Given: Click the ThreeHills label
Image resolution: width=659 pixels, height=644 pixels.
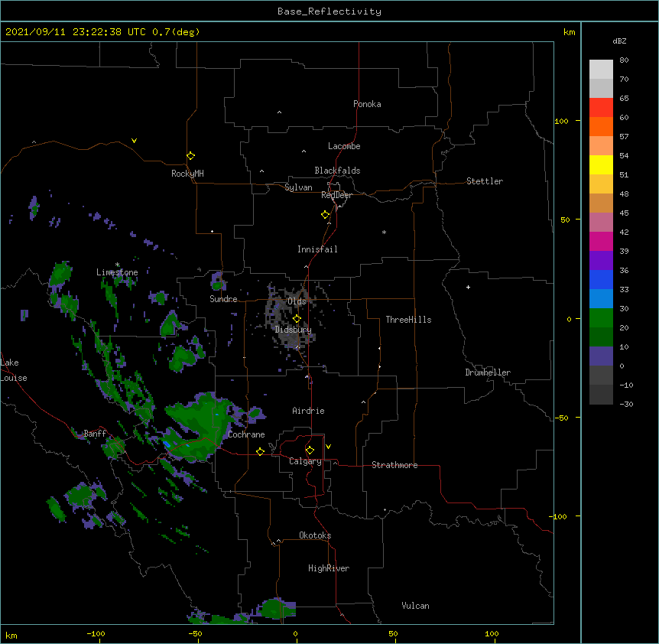Looking at the screenshot, I should click(408, 320).
